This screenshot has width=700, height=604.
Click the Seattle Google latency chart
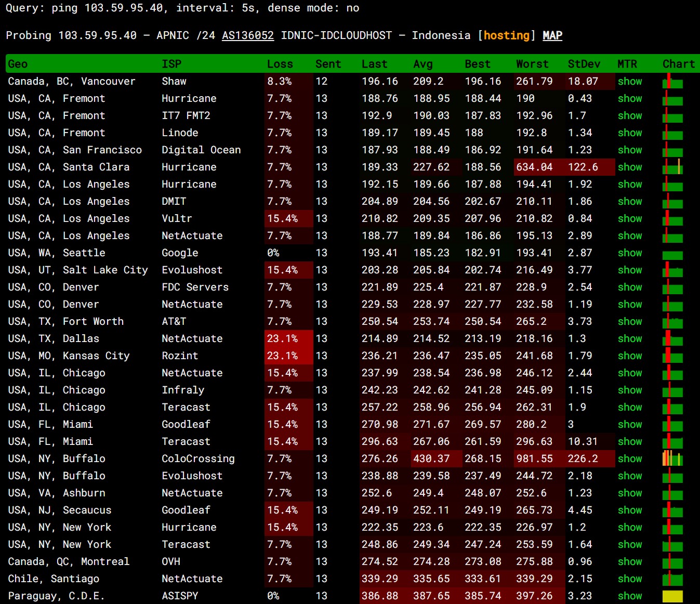(x=672, y=255)
